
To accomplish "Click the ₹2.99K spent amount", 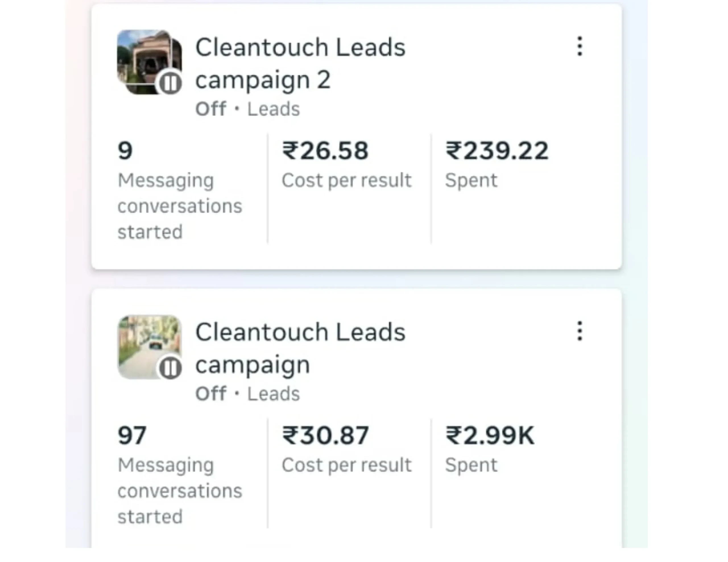I will point(490,435).
